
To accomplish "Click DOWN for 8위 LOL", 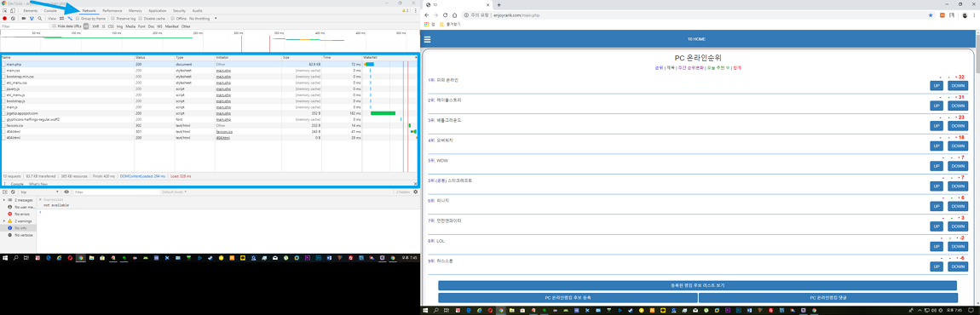I will [958, 246].
